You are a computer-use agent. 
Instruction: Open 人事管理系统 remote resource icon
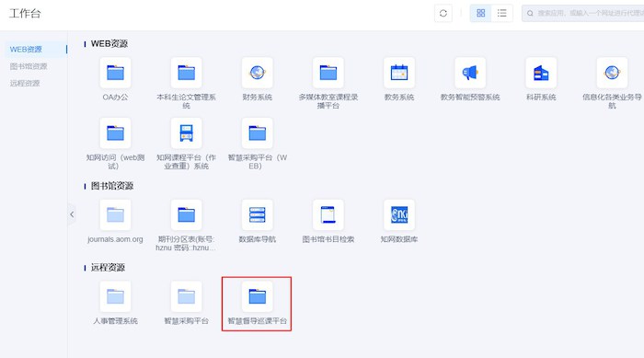pyautogui.click(x=115, y=296)
